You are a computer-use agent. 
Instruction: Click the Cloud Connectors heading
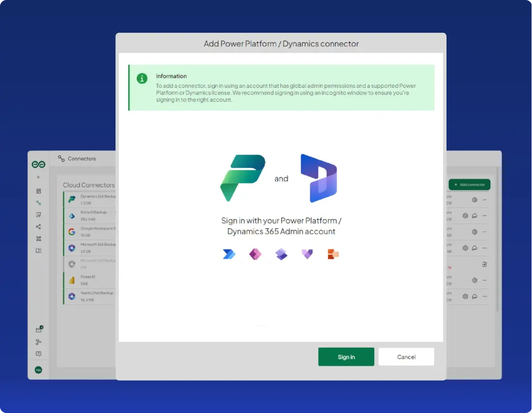pyautogui.click(x=88, y=185)
